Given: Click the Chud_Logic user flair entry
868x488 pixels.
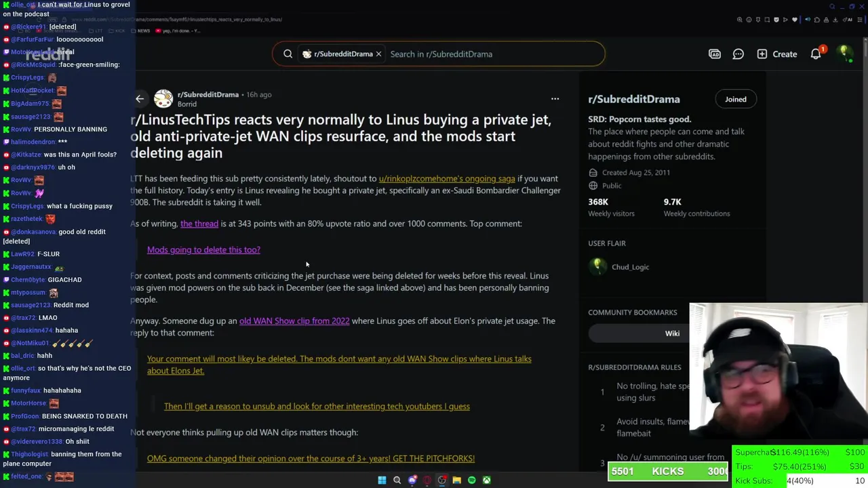Looking at the screenshot, I should [x=620, y=266].
